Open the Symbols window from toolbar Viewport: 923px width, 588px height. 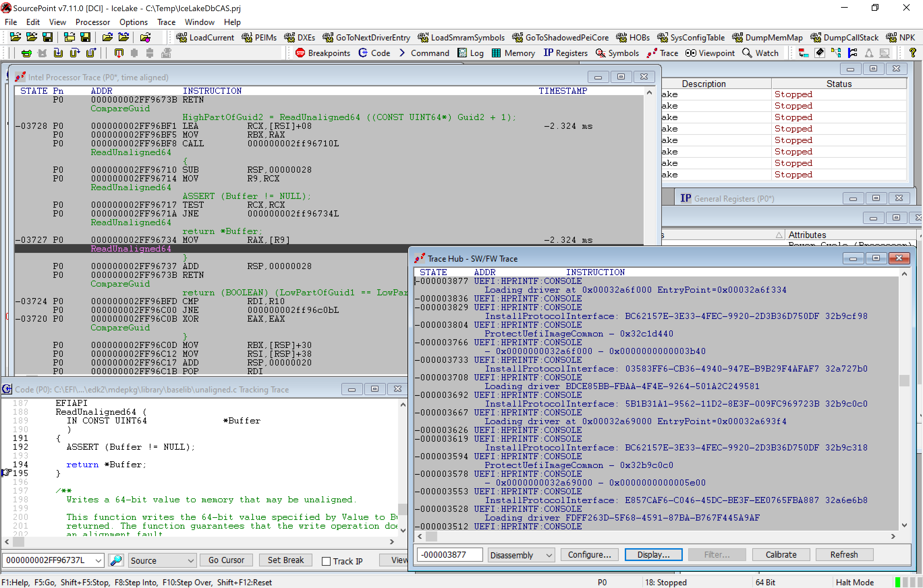point(617,53)
